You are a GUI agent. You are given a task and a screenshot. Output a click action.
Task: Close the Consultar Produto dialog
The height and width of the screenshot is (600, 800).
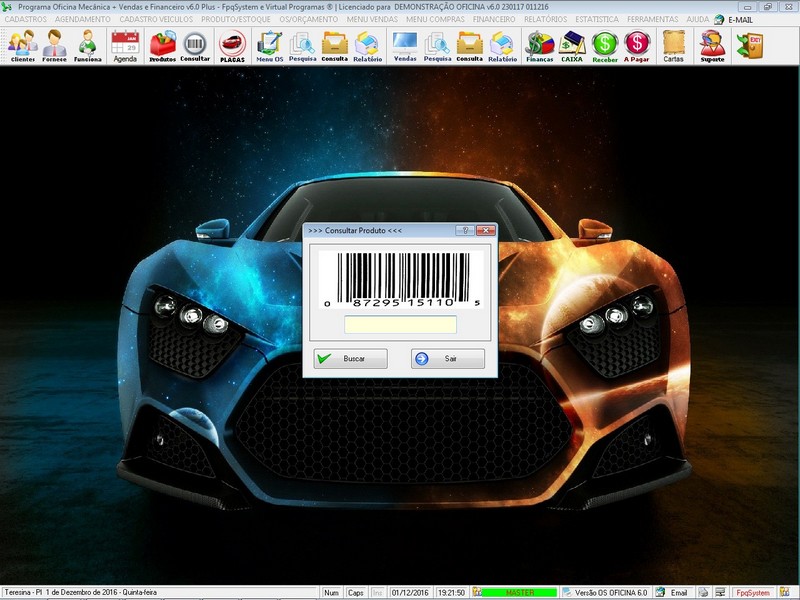coord(486,231)
